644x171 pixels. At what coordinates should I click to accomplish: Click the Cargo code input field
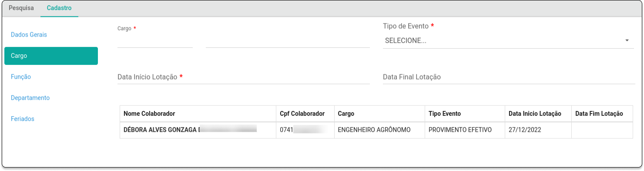tap(155, 41)
